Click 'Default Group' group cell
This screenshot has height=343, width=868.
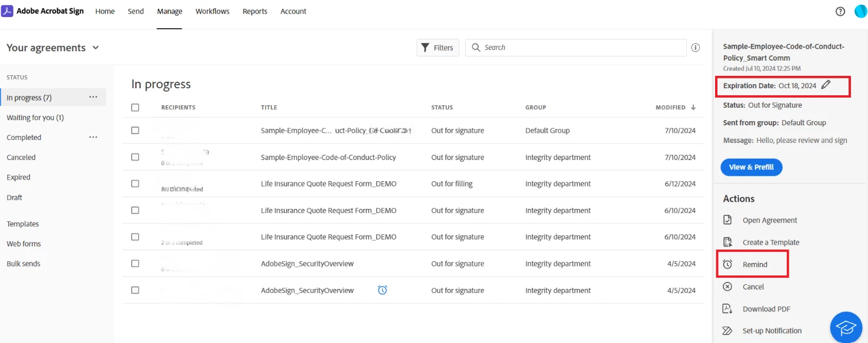pyautogui.click(x=547, y=131)
